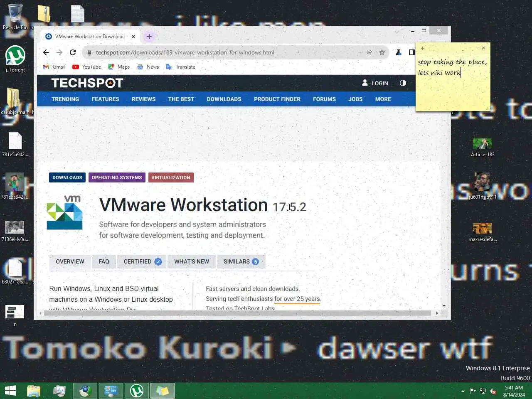View site information lock icon
Screen dimensions: 532x399
point(89,52)
